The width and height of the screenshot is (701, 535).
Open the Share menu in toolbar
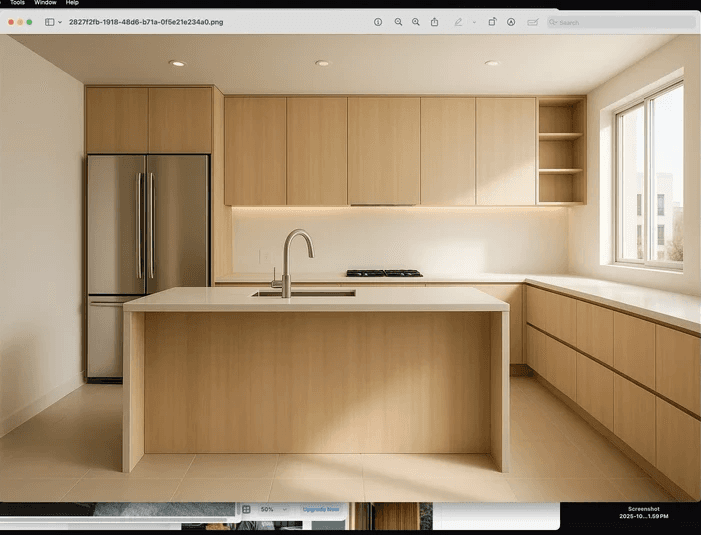click(435, 22)
